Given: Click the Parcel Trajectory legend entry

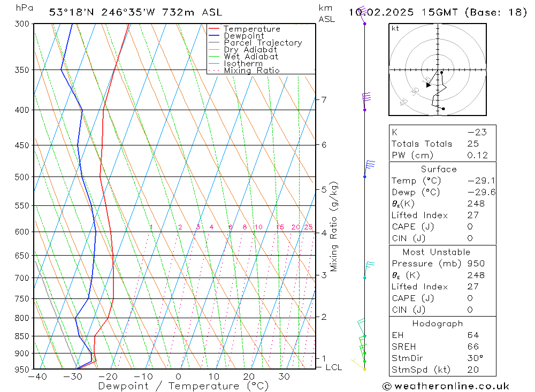Looking at the screenshot, I should tap(263, 43).
